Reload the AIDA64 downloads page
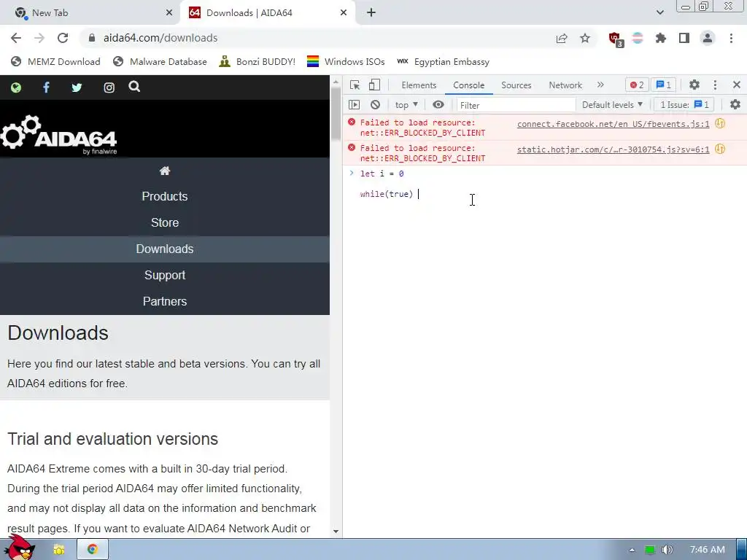The image size is (747, 560). pyautogui.click(x=63, y=38)
